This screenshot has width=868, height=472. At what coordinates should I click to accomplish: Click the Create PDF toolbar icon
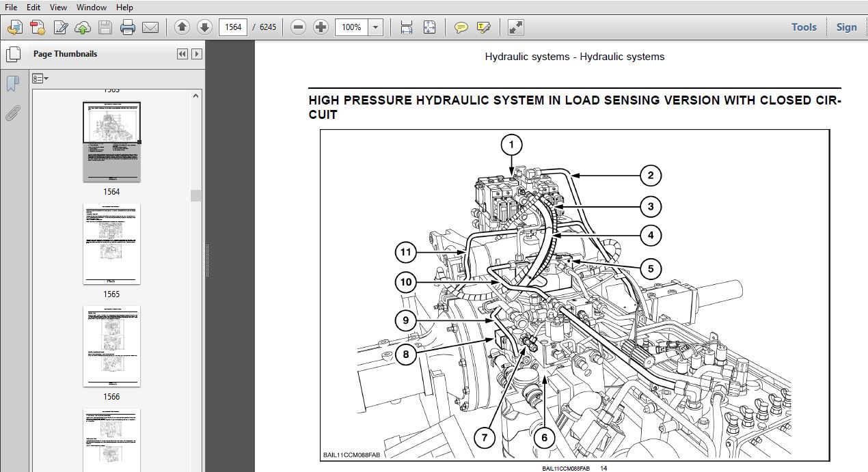click(x=15, y=27)
